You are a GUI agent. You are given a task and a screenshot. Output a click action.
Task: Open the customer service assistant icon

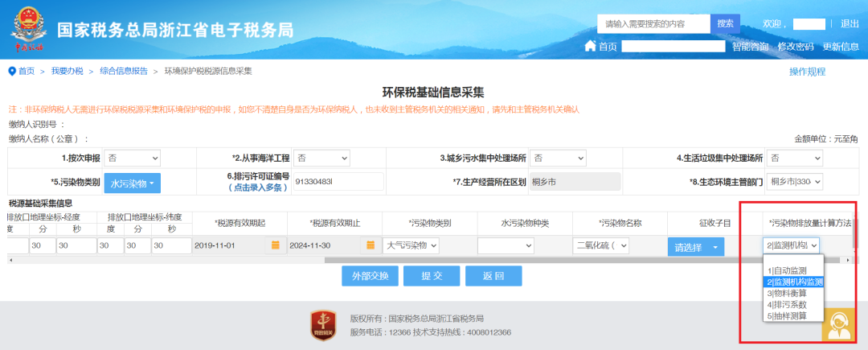(838, 324)
